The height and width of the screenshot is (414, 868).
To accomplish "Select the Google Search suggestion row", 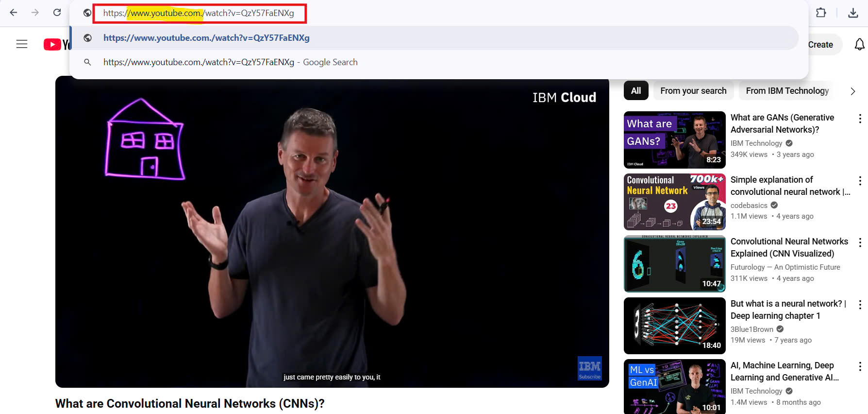I will tap(230, 62).
